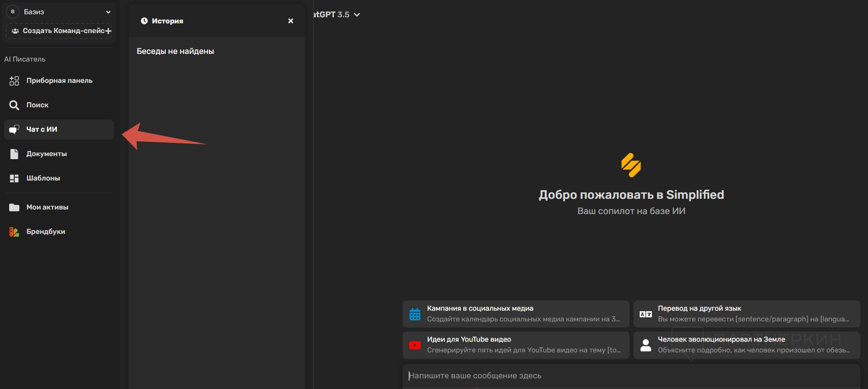Go to Поиск in the sidebar
This screenshot has height=389, width=868.
pyautogui.click(x=59, y=105)
